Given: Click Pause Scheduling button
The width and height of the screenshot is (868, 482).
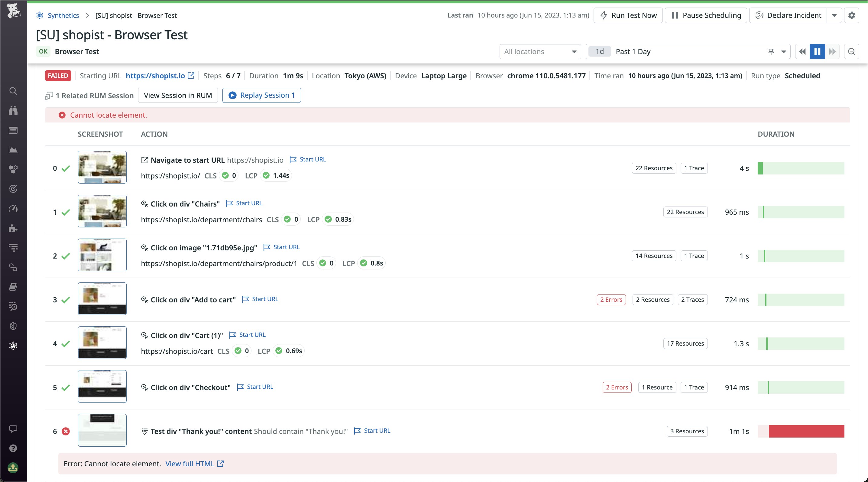Looking at the screenshot, I should pyautogui.click(x=706, y=15).
